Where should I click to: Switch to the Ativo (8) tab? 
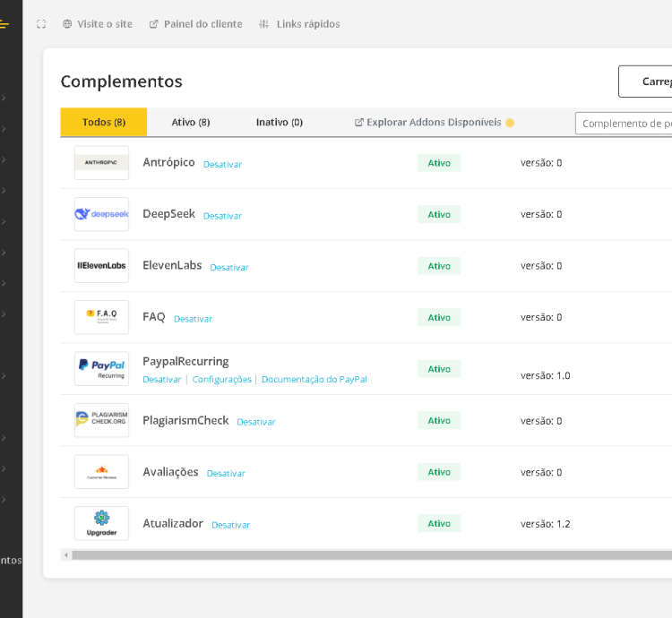point(191,122)
